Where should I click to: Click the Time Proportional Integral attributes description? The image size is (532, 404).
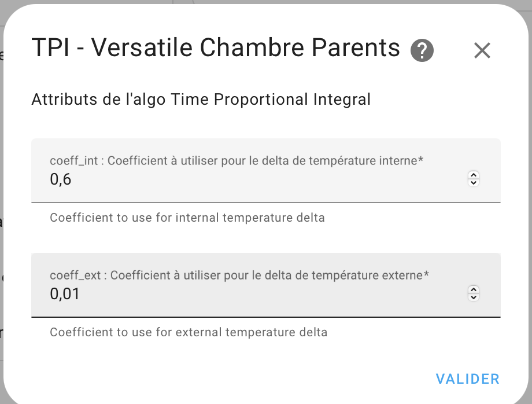pos(201,100)
